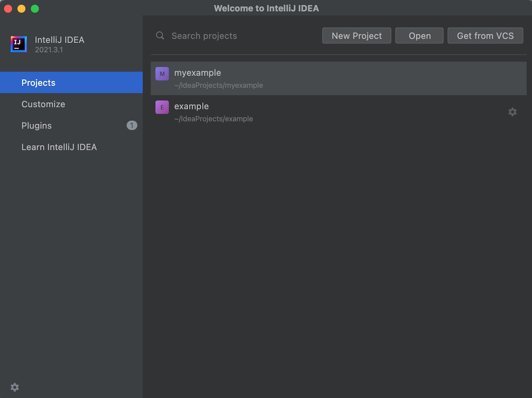
Task: Click Get from VCS button
Action: pyautogui.click(x=485, y=36)
